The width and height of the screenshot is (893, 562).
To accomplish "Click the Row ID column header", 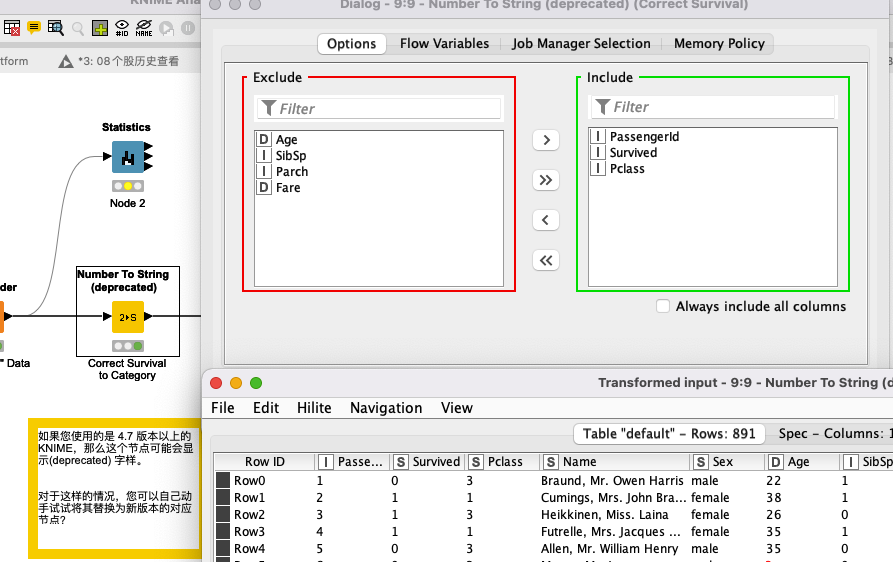I will click(265, 462).
